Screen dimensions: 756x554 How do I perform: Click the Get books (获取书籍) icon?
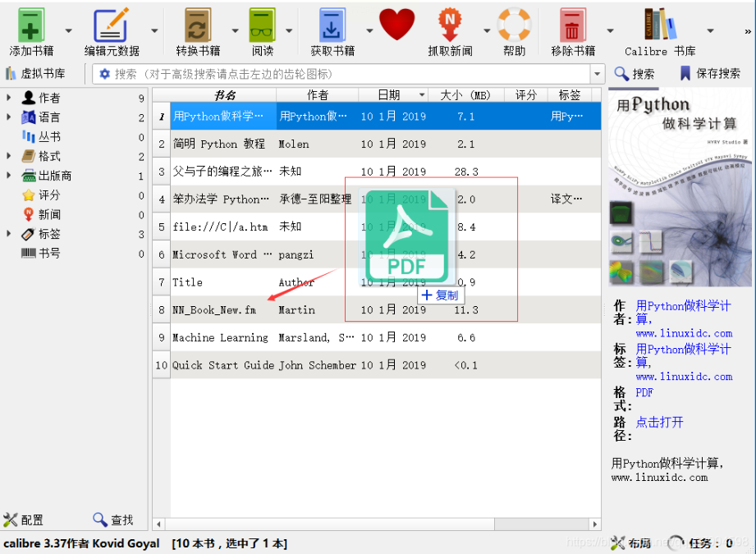pyautogui.click(x=332, y=25)
